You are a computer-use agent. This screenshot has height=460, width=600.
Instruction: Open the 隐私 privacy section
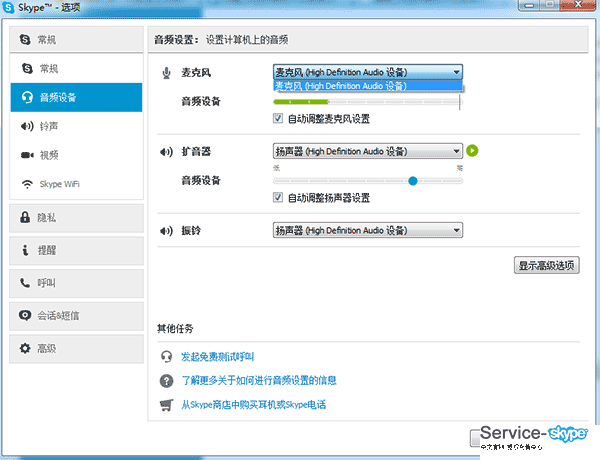[x=77, y=218]
